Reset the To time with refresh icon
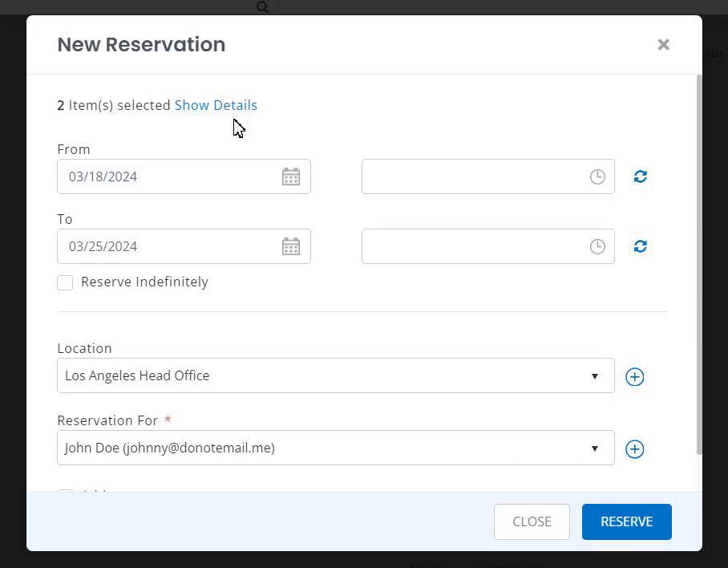Screen dimensions: 728x568 [641, 246]
